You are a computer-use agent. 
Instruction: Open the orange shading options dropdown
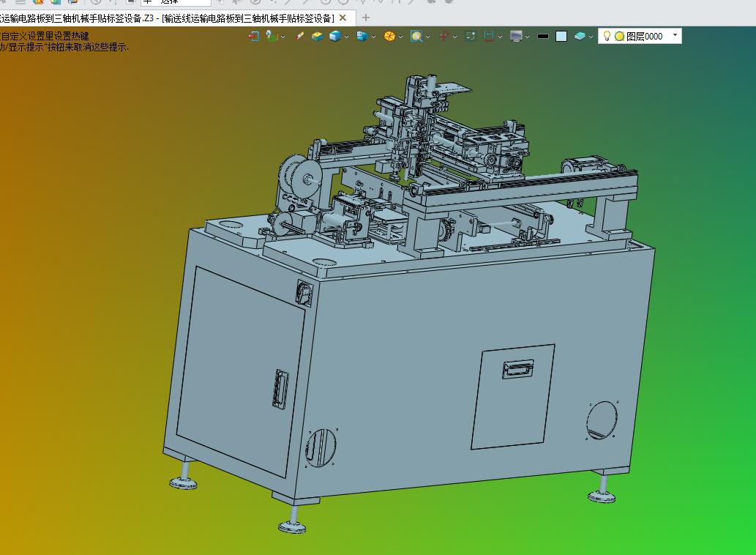(x=400, y=37)
